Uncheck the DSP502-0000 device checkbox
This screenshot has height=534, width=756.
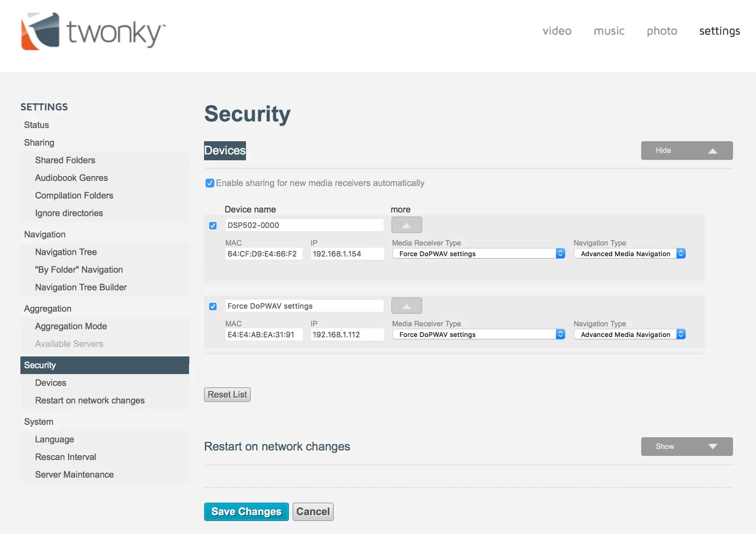[x=213, y=226]
